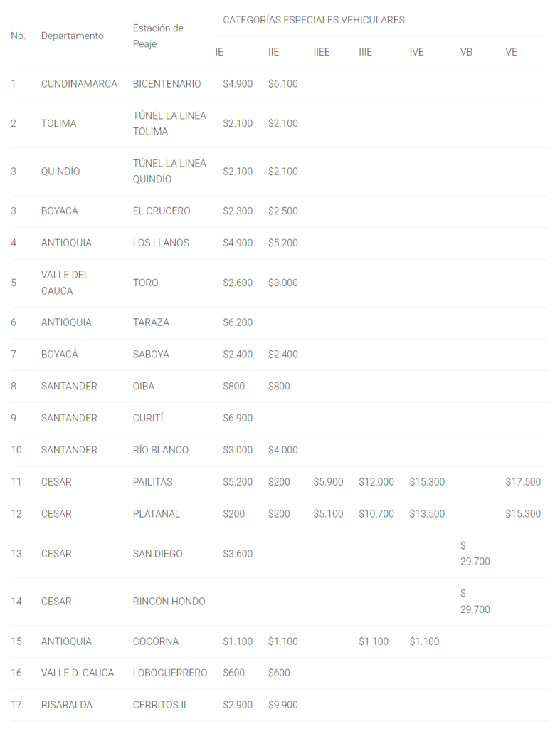This screenshot has height=729, width=560.
Task: Click the SABOYÁ station cell
Action: point(151,354)
